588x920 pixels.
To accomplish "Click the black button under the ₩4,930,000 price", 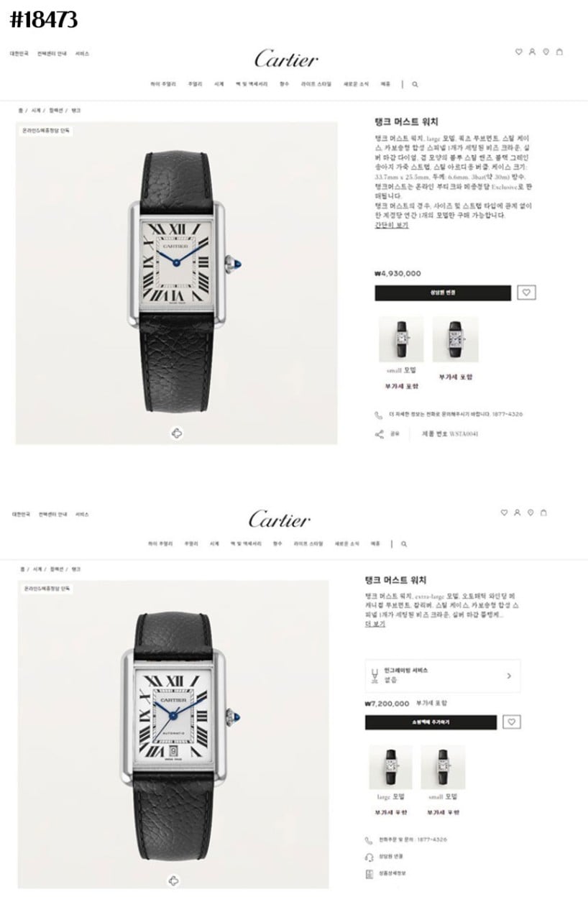I will [x=443, y=293].
